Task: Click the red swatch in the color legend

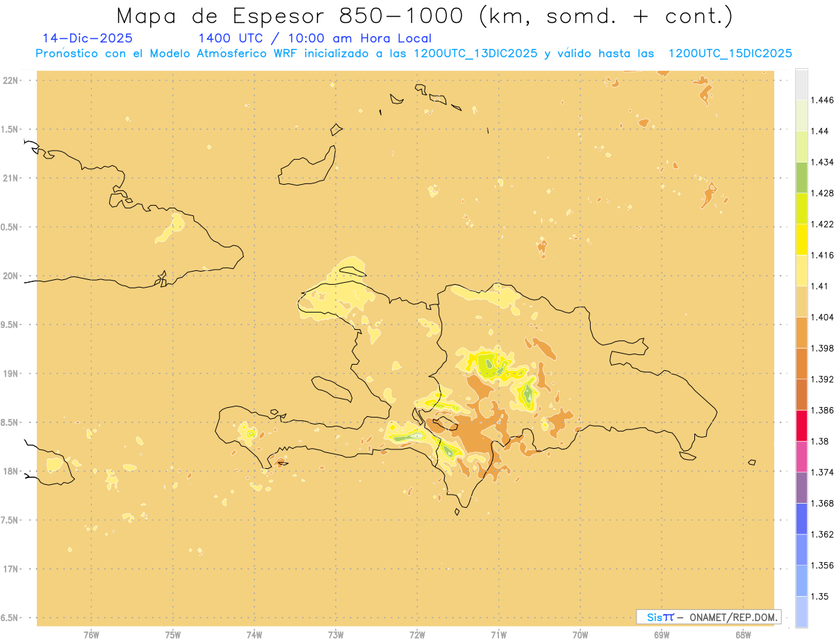Action: pos(801,425)
